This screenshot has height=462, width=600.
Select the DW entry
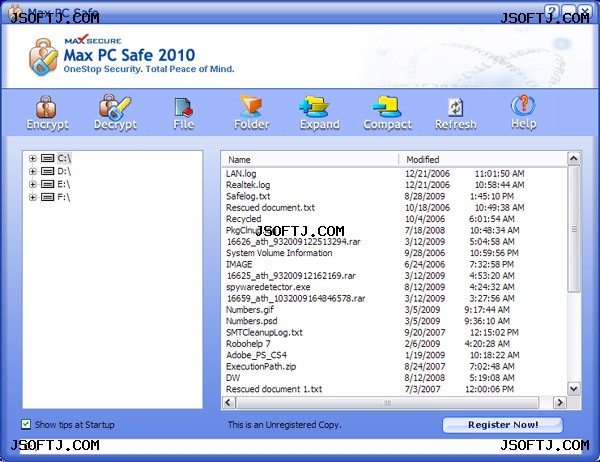point(233,378)
